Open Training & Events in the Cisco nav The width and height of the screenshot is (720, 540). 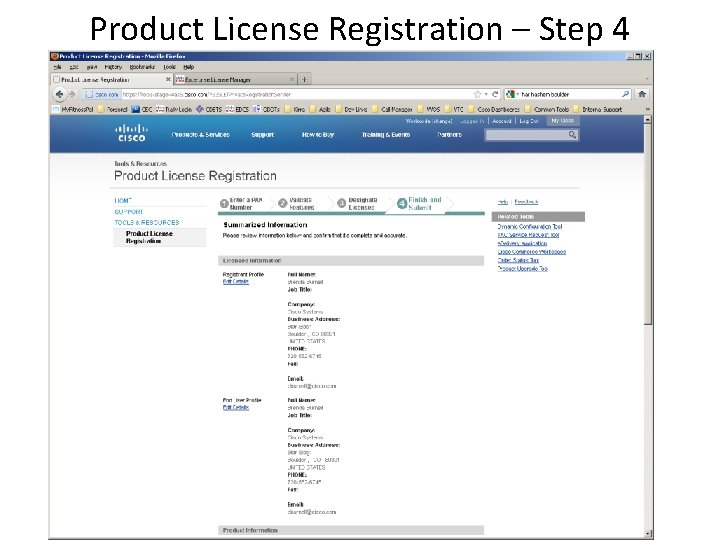click(386, 135)
